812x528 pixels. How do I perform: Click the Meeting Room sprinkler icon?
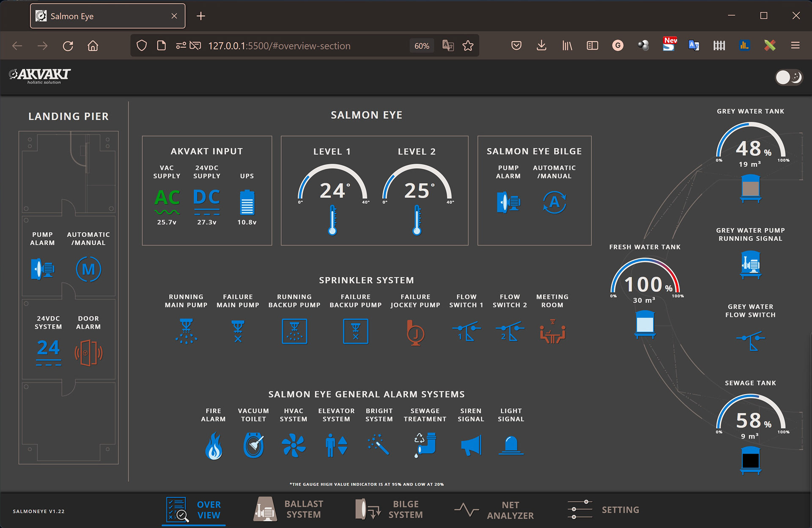tap(552, 332)
